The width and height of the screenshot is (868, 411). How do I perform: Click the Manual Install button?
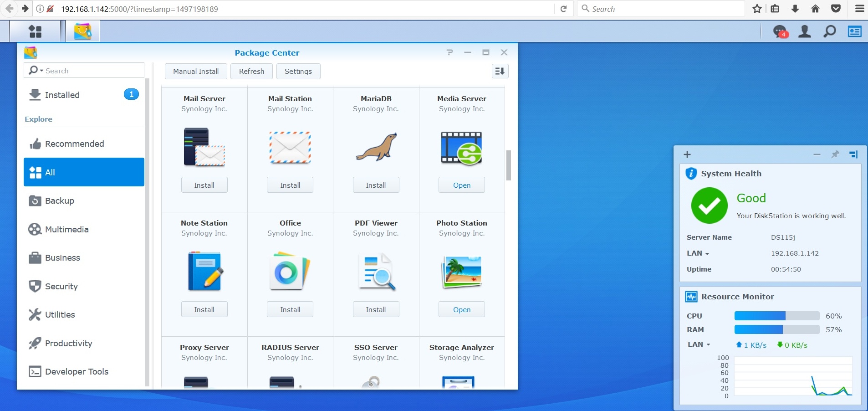coord(196,71)
